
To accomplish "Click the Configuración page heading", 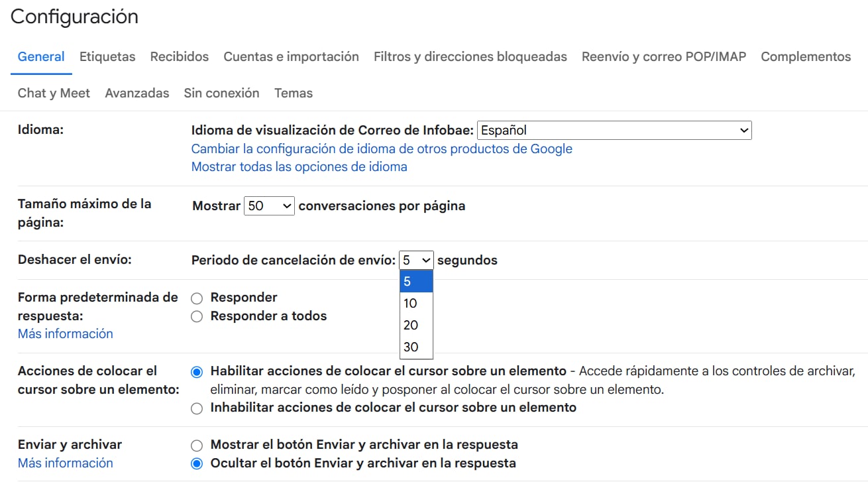I will click(x=74, y=17).
